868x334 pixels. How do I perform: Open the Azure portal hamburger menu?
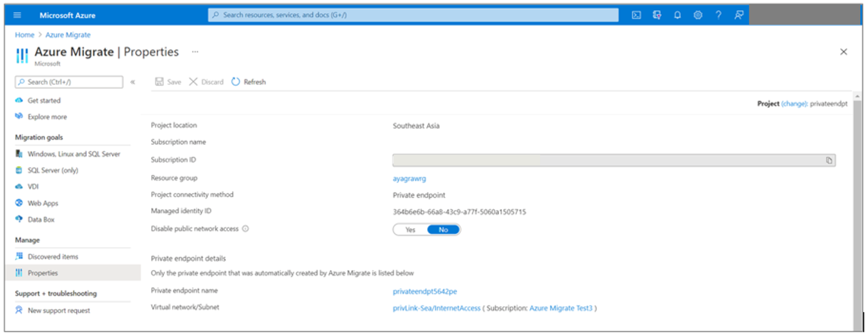(17, 15)
